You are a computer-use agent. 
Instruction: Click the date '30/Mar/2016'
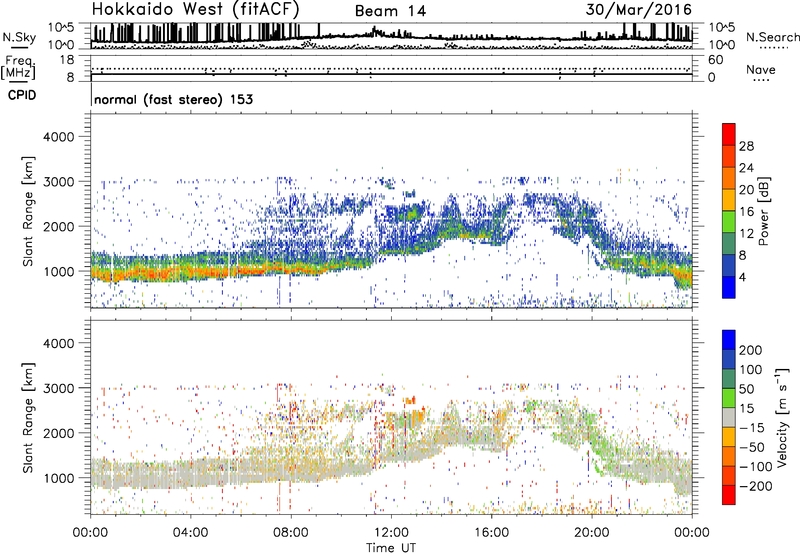[x=638, y=9]
